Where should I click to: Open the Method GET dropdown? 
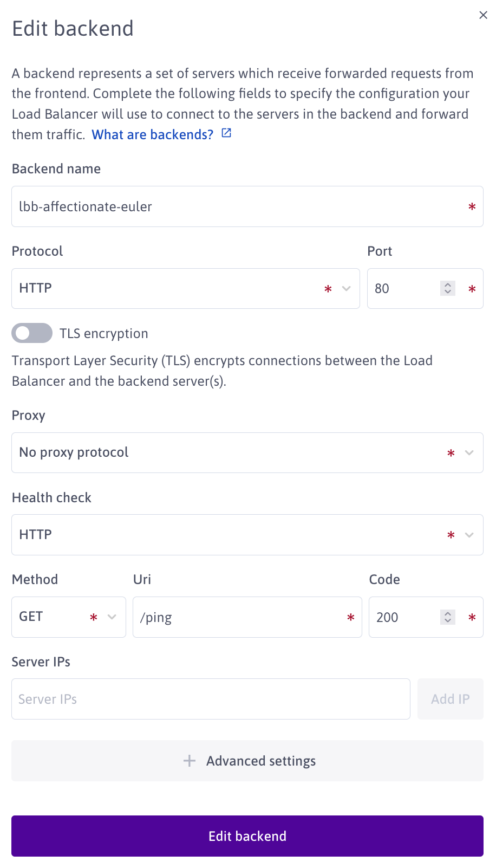(68, 617)
